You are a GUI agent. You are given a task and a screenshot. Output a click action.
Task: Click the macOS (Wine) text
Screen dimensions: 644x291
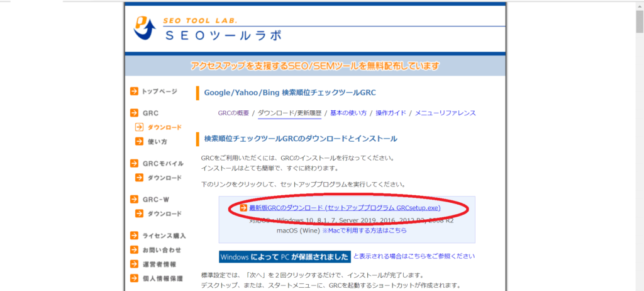pos(298,231)
